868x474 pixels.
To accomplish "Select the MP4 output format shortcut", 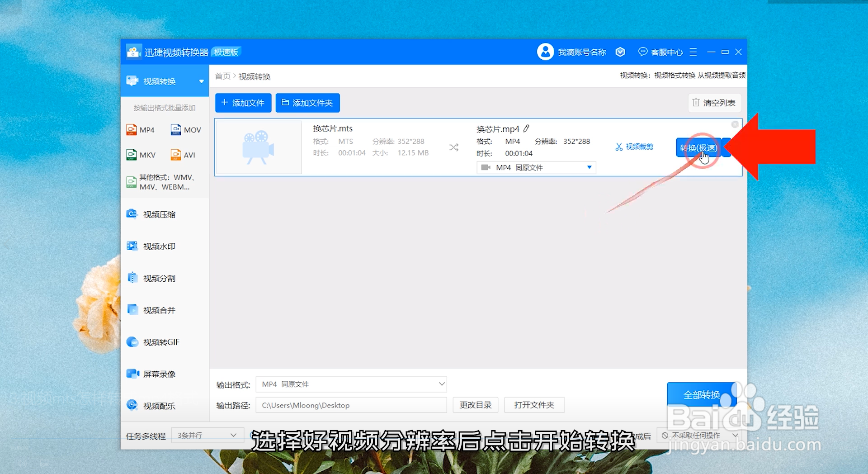I will pyautogui.click(x=141, y=130).
